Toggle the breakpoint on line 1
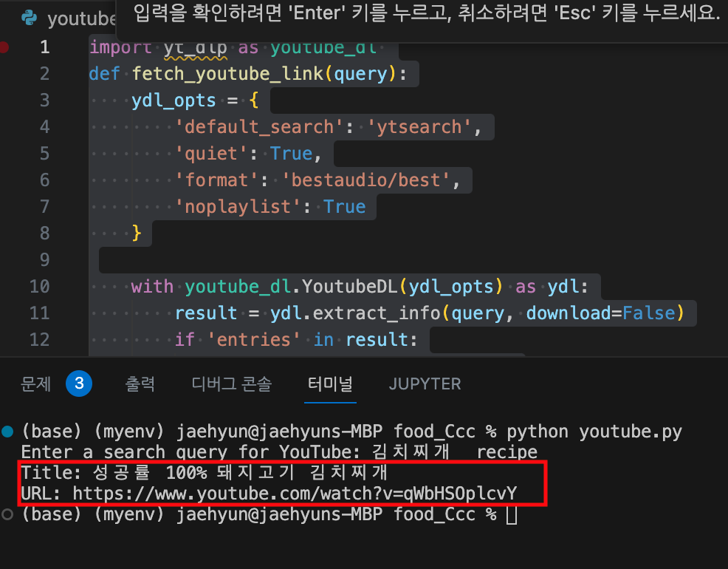Viewport: 728px width, 569px height. (4, 47)
